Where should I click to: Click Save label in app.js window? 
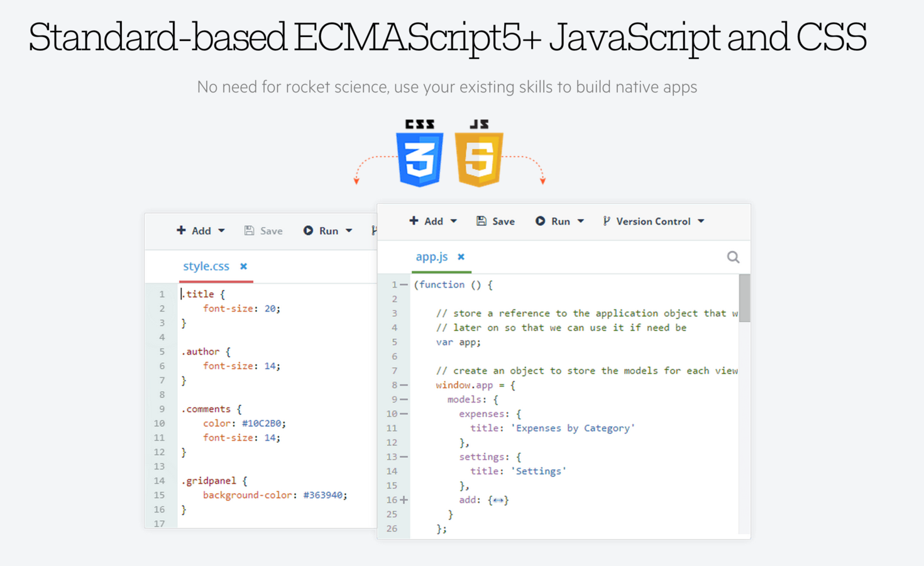tap(503, 221)
